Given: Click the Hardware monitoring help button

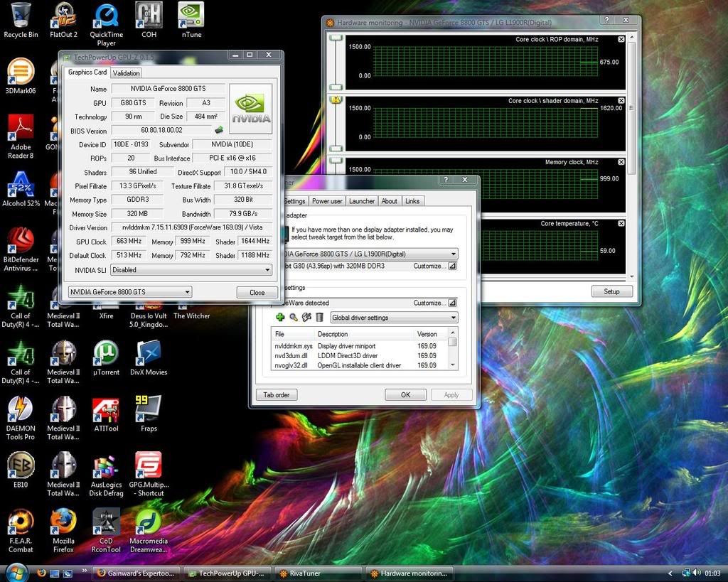Looking at the screenshot, I should click(x=606, y=20).
